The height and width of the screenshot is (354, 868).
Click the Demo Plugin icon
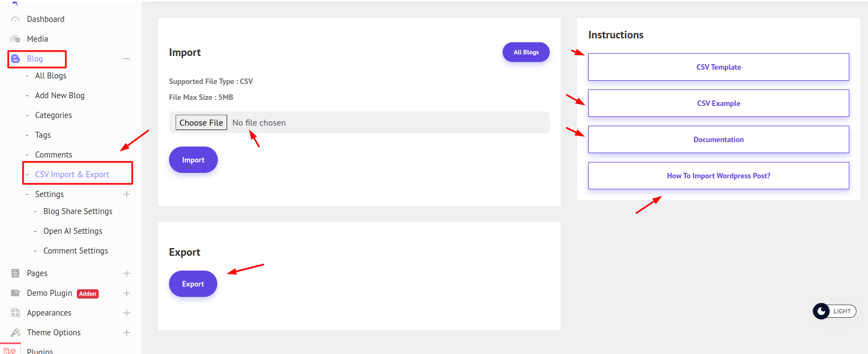point(15,293)
